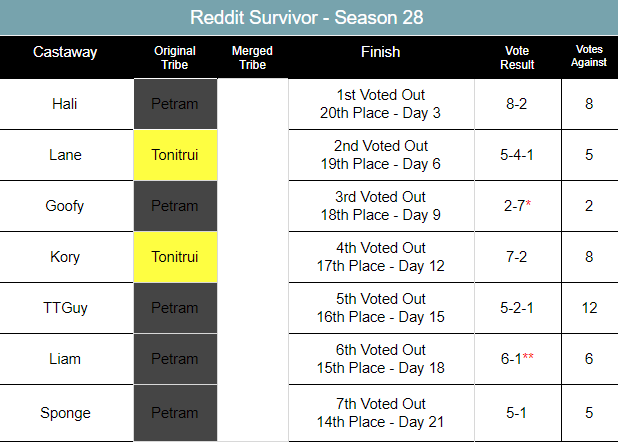618x445 pixels.
Task: Click the 6th Voted Out finish cell
Action: (380, 359)
